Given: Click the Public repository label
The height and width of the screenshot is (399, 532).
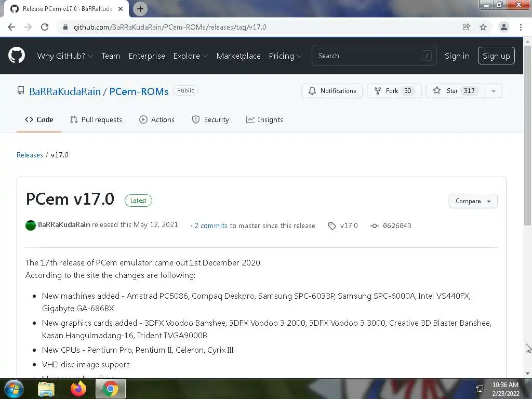Looking at the screenshot, I should [185, 90].
